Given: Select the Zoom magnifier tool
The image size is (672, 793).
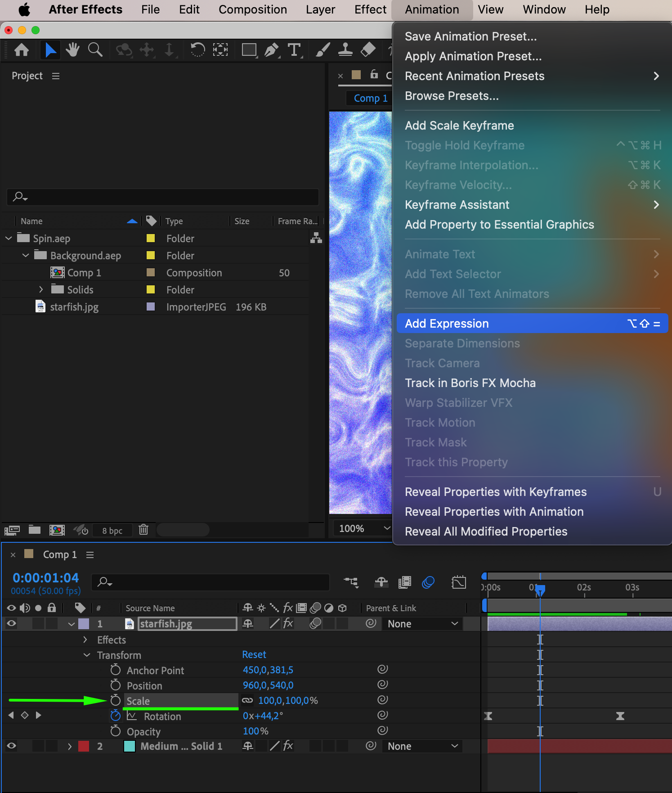Looking at the screenshot, I should point(95,50).
